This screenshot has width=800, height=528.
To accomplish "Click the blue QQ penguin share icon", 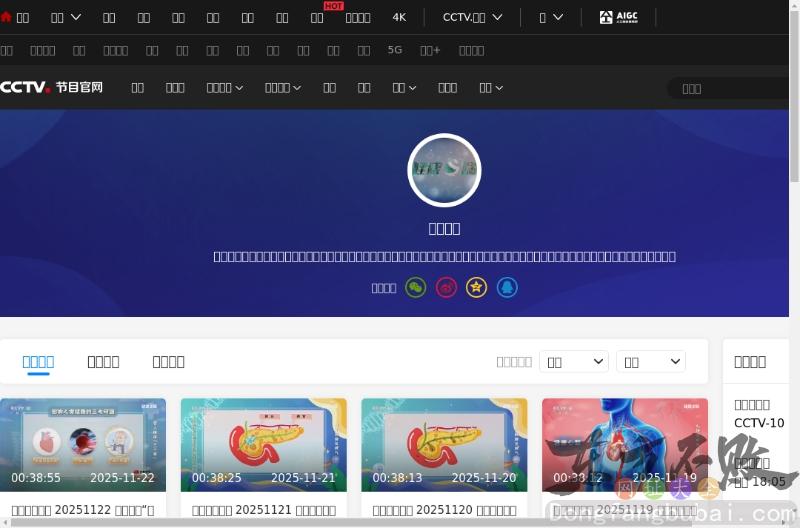I will point(507,288).
